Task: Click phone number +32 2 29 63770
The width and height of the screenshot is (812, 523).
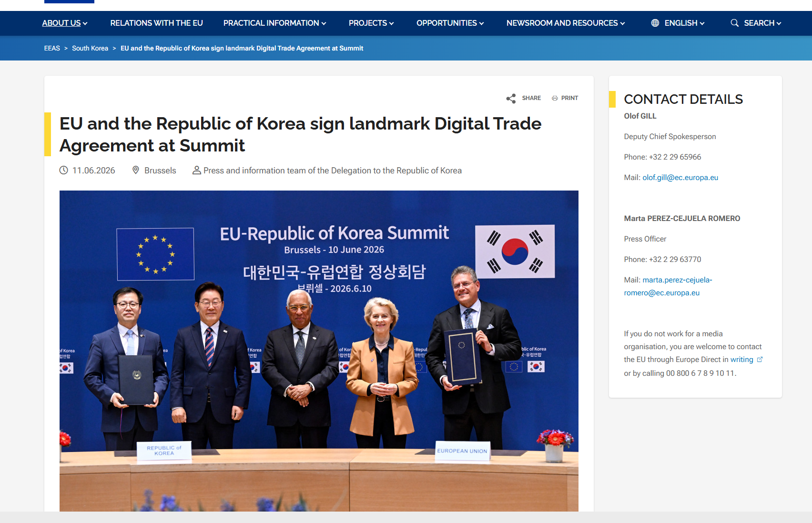Action: [x=675, y=259]
